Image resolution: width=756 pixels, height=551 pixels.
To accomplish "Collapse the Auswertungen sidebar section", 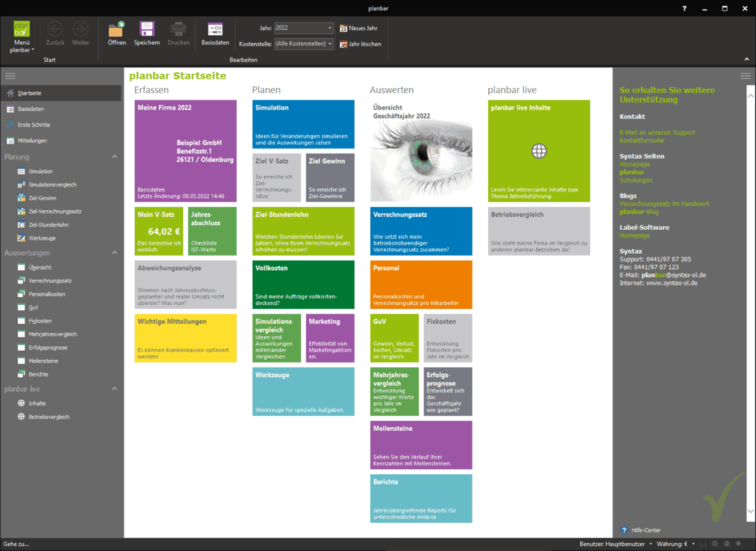I will (x=114, y=253).
